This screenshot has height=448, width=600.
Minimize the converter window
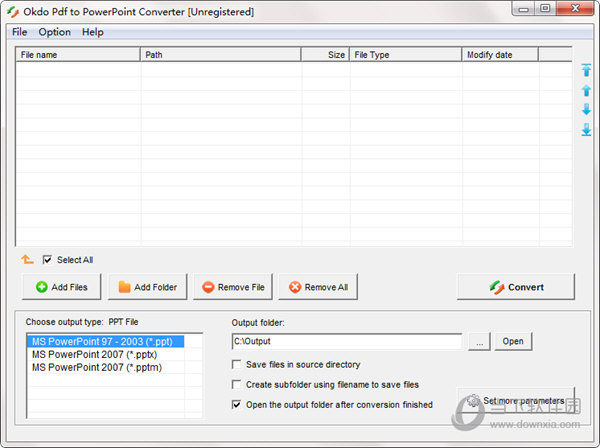tap(524, 8)
